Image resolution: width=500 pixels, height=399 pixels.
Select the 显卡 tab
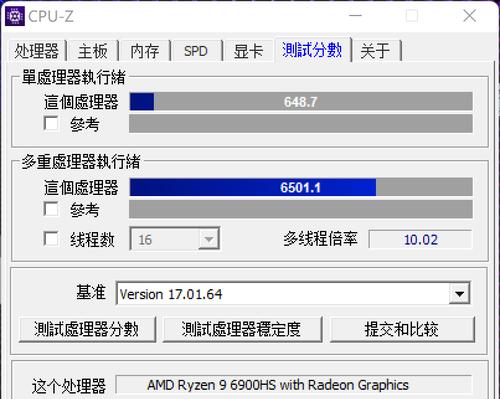pyautogui.click(x=248, y=51)
